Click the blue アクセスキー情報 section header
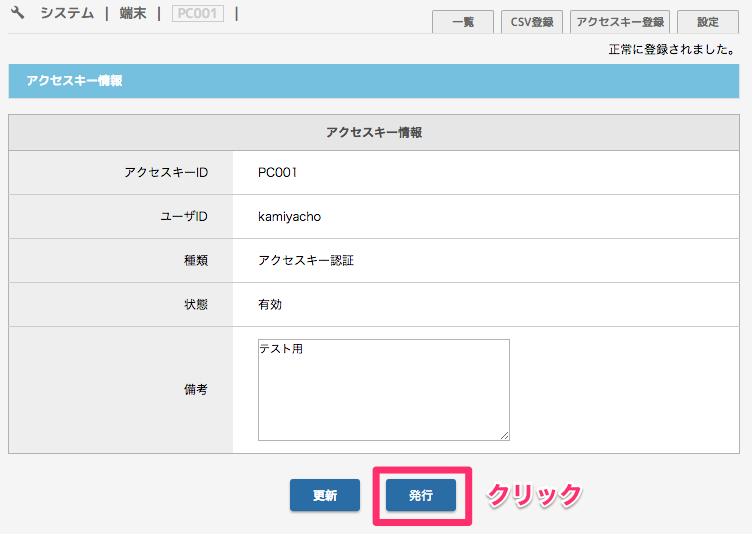 (x=374, y=81)
